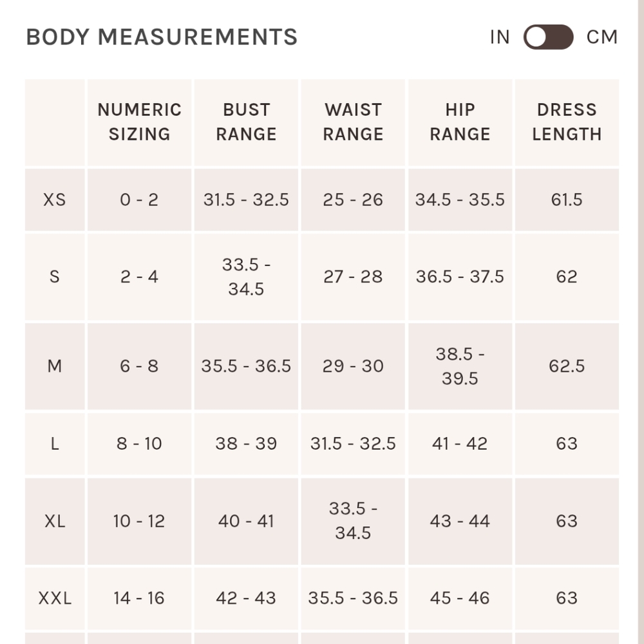Select the L size row label

pyautogui.click(x=55, y=444)
